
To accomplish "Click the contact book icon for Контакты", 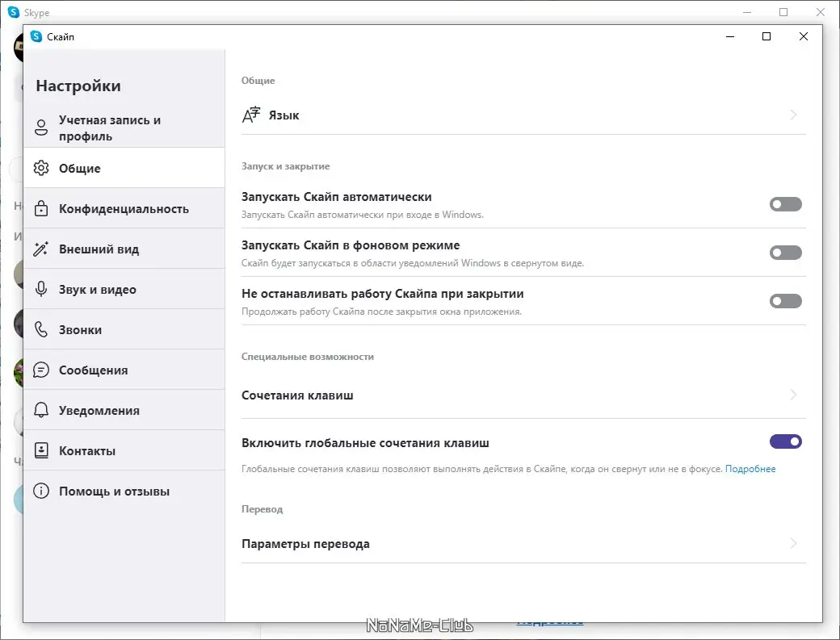I will 41,450.
